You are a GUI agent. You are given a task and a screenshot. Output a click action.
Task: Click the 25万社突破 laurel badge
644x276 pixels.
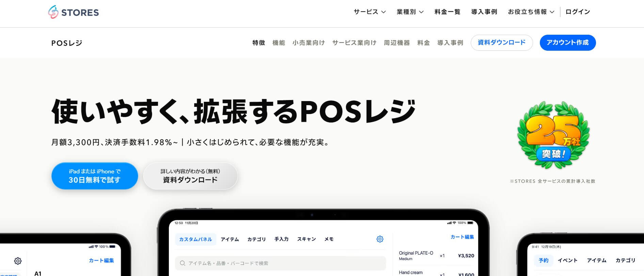(x=553, y=135)
